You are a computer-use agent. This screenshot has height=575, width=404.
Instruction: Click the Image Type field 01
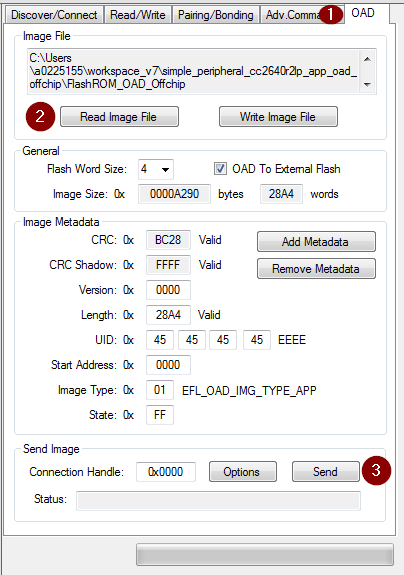coord(160,390)
